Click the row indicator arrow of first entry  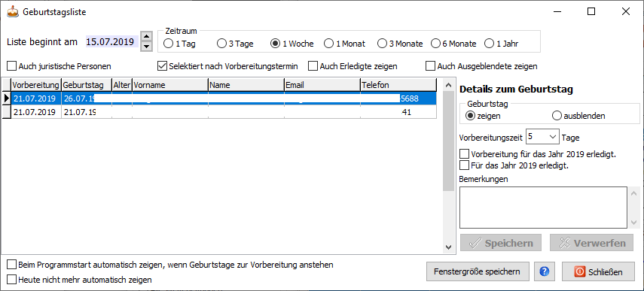(6, 99)
